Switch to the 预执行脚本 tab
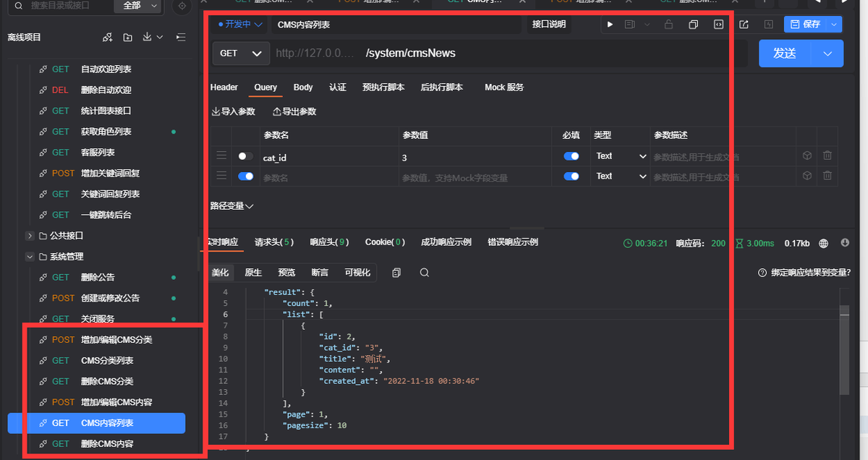This screenshot has height=460, width=868. (x=383, y=88)
